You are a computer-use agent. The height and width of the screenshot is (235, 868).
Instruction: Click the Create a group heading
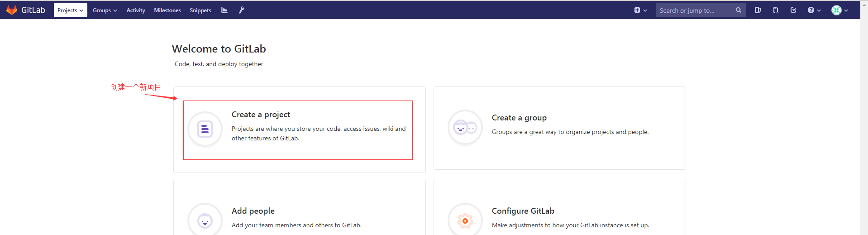click(x=519, y=118)
